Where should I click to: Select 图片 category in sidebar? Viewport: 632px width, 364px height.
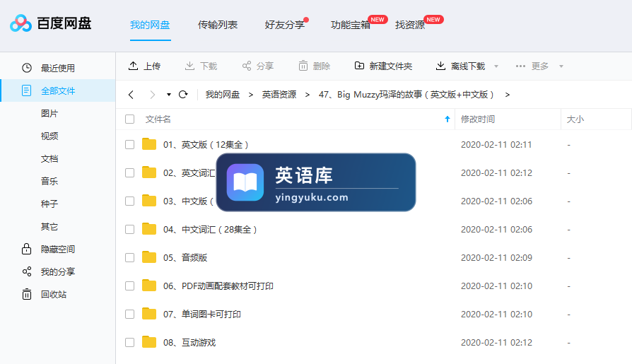49,114
